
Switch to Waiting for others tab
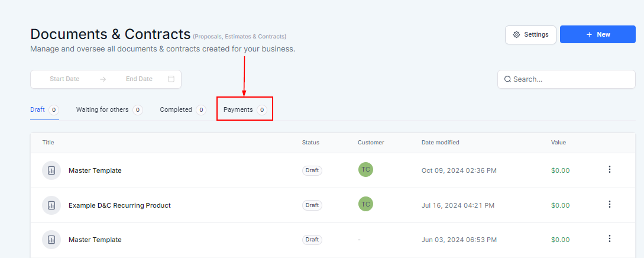109,110
